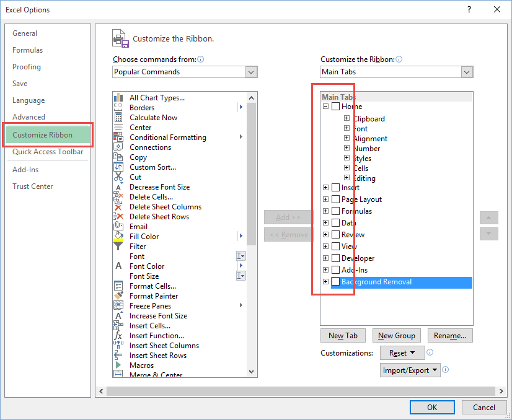Click the Delete Sheet Columns icon
The image size is (512, 420).
(x=118, y=207)
